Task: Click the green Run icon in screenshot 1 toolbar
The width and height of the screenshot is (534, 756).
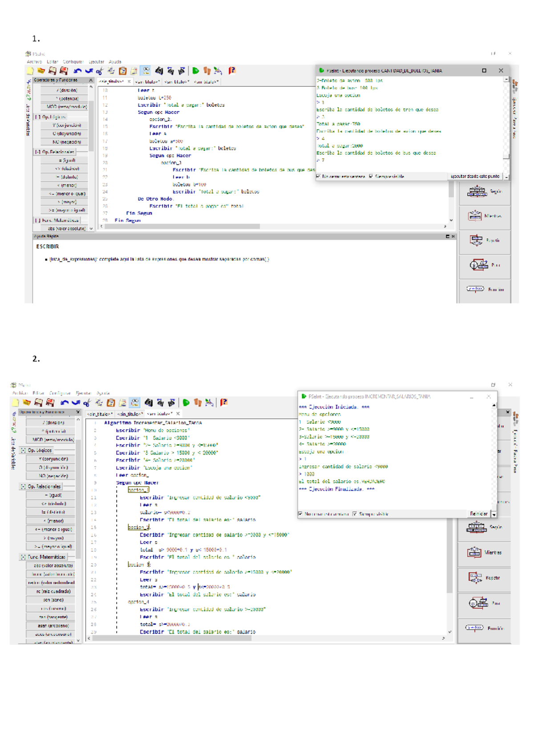Action: 195,71
